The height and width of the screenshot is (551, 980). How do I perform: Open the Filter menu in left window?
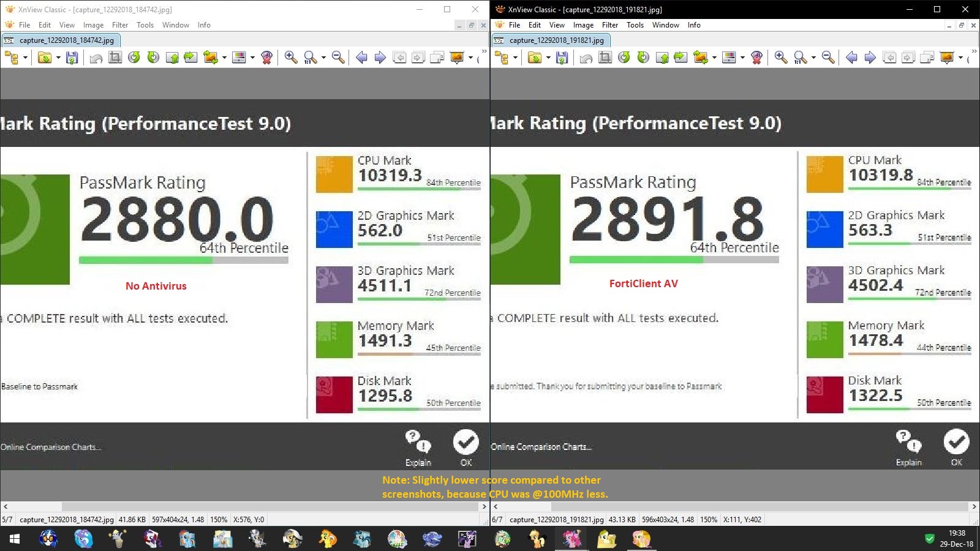[x=120, y=25]
